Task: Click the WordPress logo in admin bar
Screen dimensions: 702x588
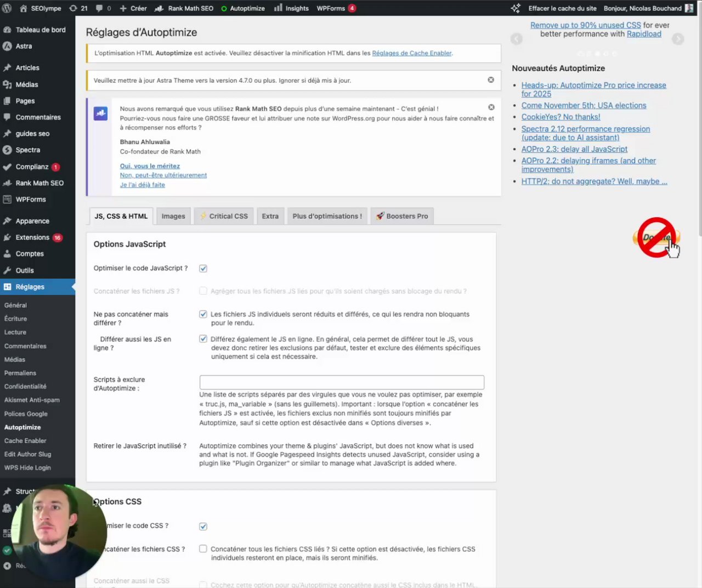Action: pyautogui.click(x=7, y=8)
